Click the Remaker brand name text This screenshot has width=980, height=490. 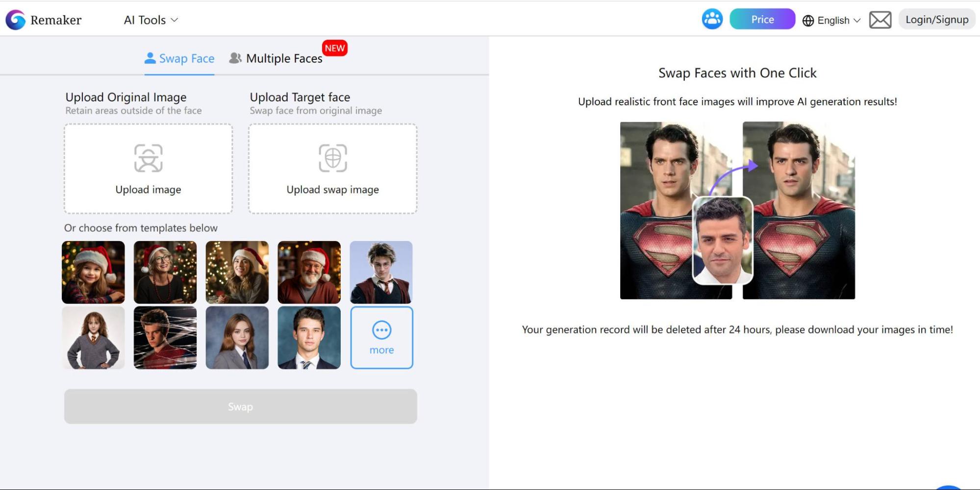click(x=56, y=20)
